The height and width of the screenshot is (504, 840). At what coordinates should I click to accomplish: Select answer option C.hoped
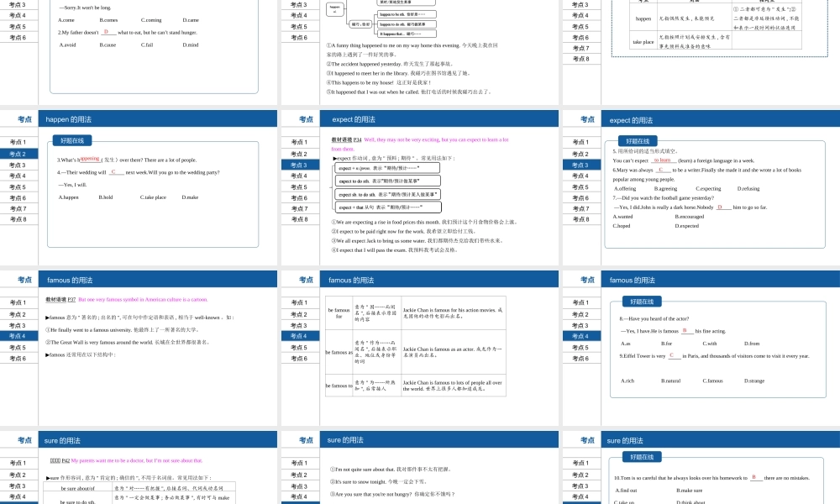[x=622, y=225]
